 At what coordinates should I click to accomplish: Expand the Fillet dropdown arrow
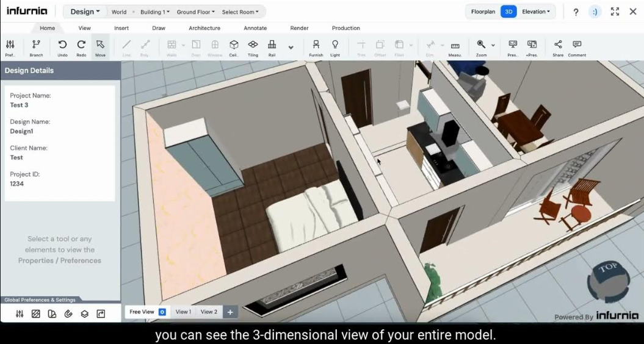tap(411, 45)
